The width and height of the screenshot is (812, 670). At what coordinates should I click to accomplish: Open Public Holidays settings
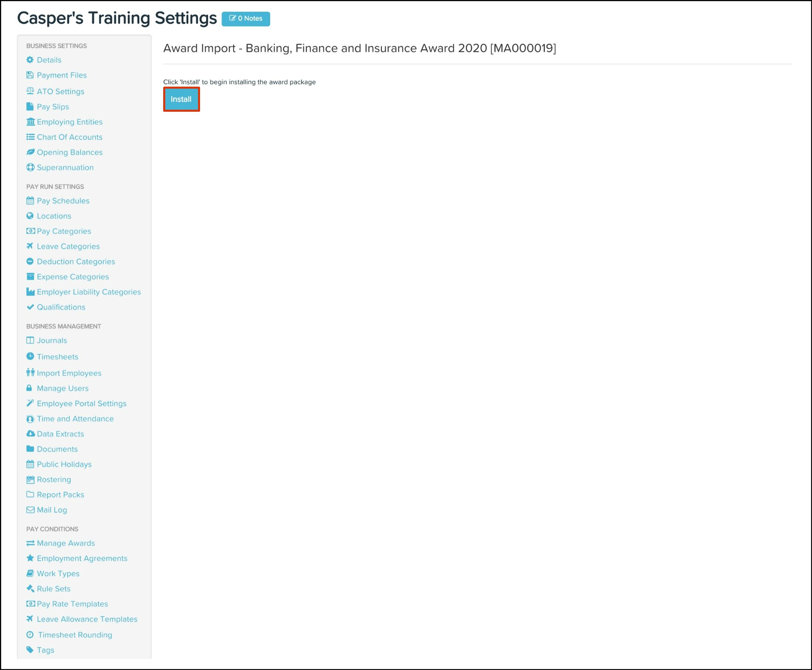pos(64,464)
